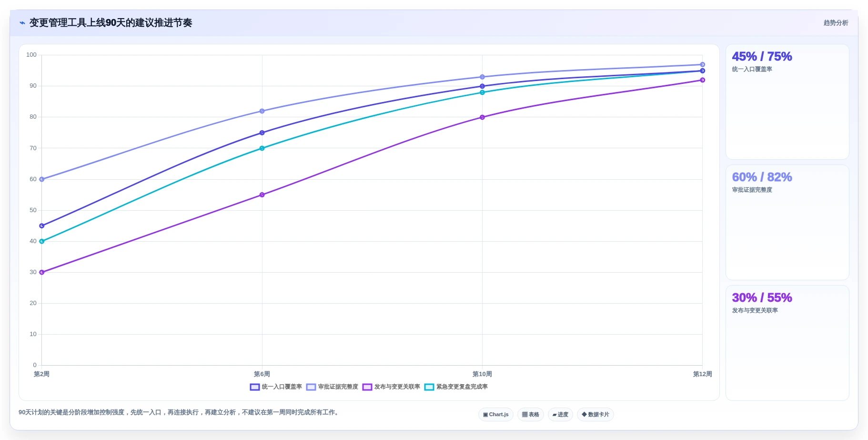868x440 pixels.
Task: Click the 发布与变更关联率 data point at 第10周
Action: click(x=482, y=117)
